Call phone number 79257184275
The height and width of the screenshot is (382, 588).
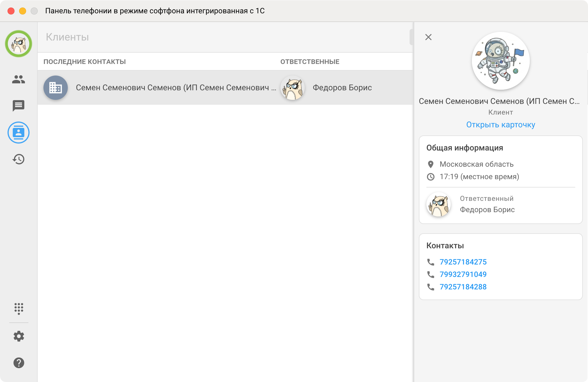tap(463, 262)
